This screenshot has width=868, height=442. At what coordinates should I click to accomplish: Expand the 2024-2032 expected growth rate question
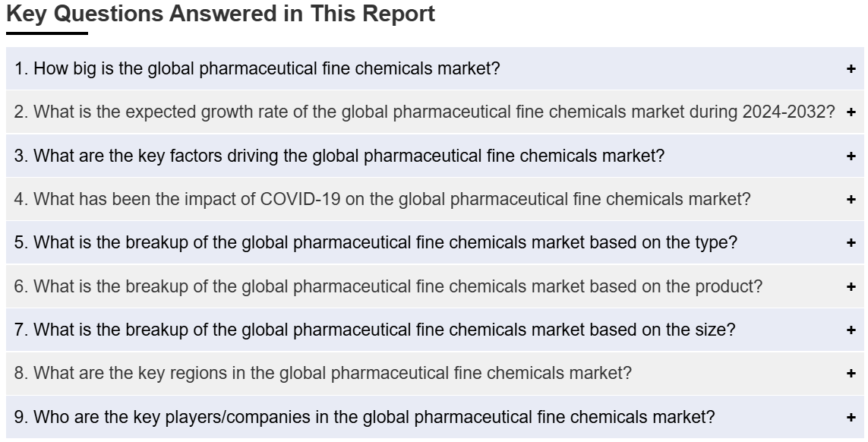425,112
